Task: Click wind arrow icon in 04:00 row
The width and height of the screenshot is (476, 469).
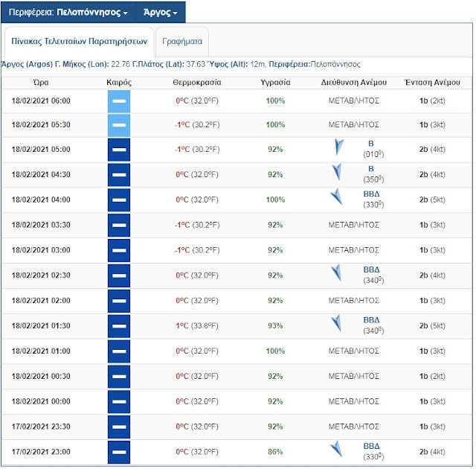Action: click(x=336, y=197)
